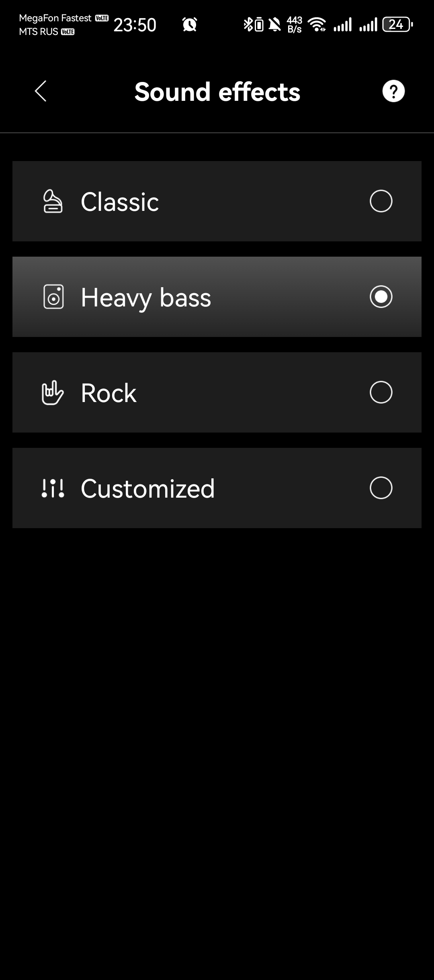The width and height of the screenshot is (434, 980).
Task: Click the gramophone icon beside Classic
Action: click(53, 201)
